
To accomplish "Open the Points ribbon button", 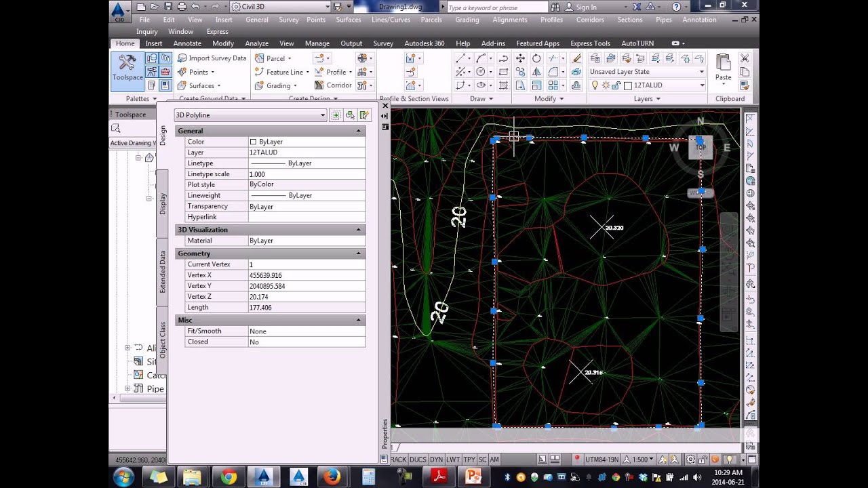I will click(x=196, y=72).
